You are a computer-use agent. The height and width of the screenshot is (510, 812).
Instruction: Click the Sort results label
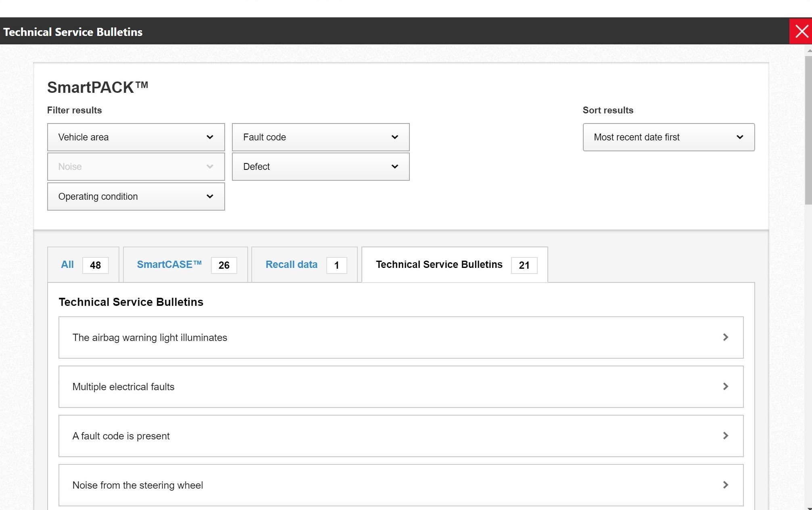click(608, 110)
